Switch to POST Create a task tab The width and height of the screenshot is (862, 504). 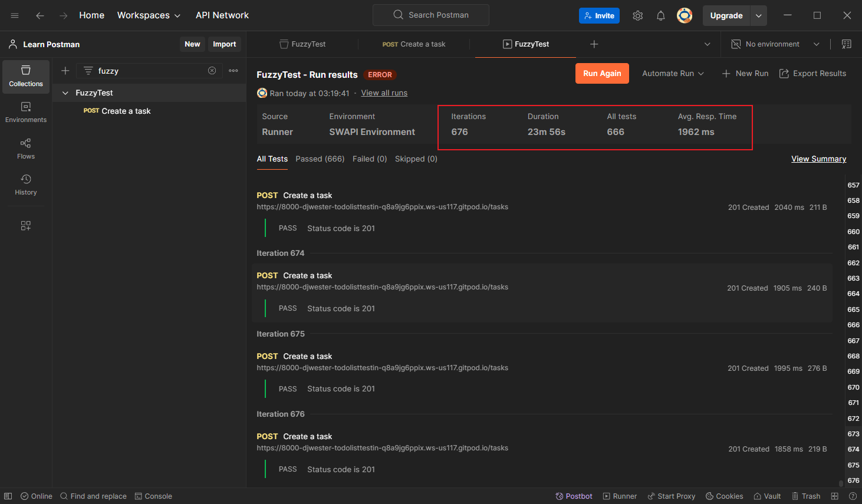(x=414, y=44)
